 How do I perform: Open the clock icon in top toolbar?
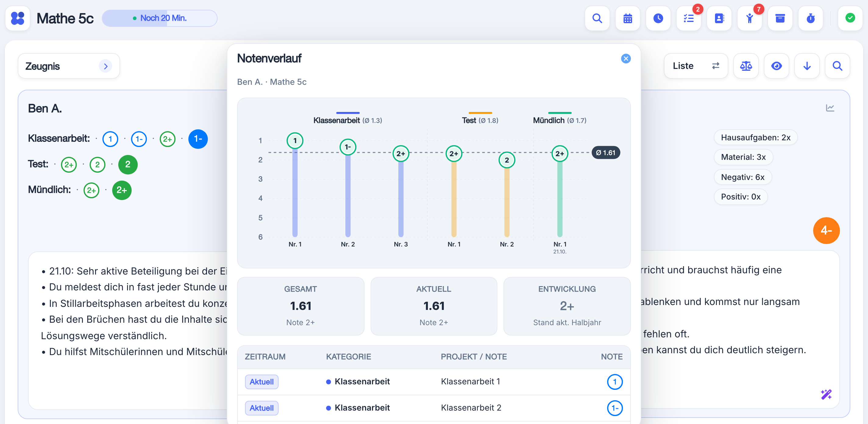tap(658, 18)
